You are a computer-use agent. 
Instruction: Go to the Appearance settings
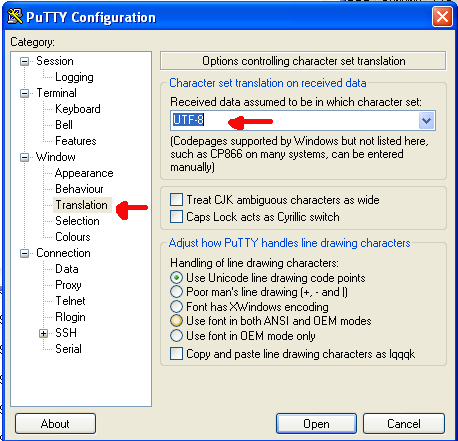point(84,173)
